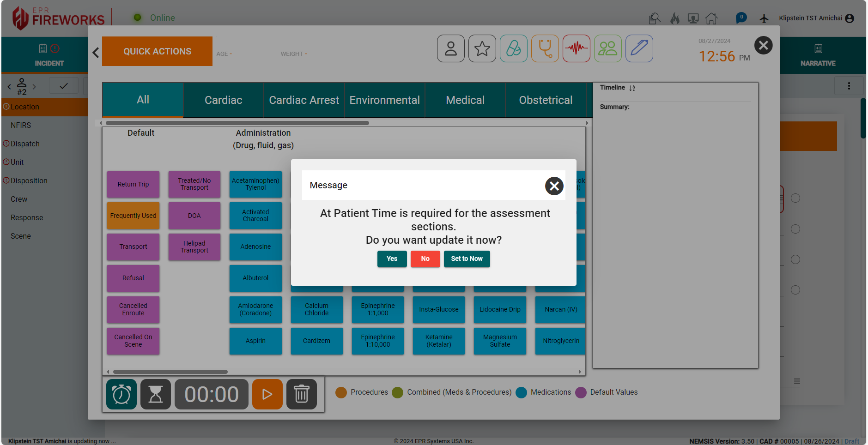Image resolution: width=868 pixels, height=445 pixels.
Task: Click the patient profile icon in toolbar
Action: click(x=450, y=48)
